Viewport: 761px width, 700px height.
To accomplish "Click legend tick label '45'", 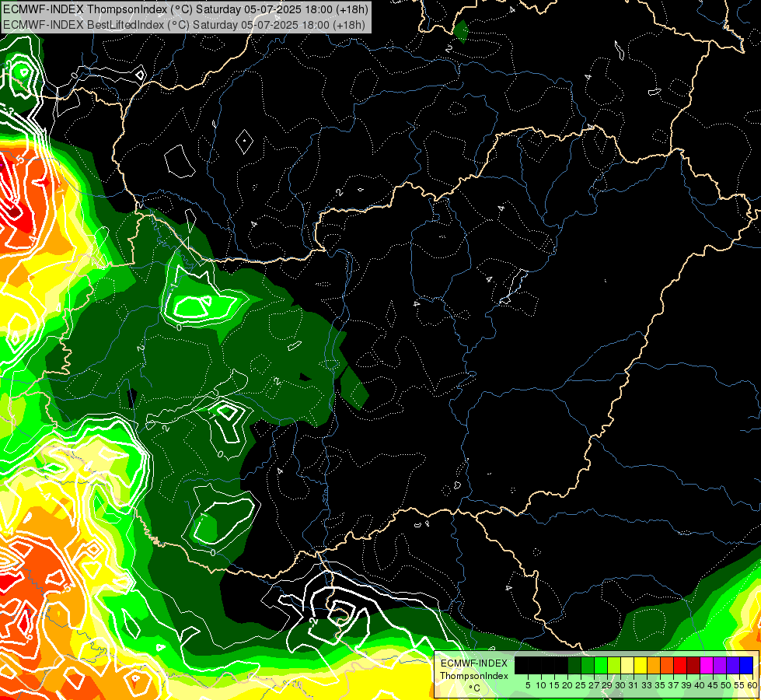I will (x=714, y=685).
